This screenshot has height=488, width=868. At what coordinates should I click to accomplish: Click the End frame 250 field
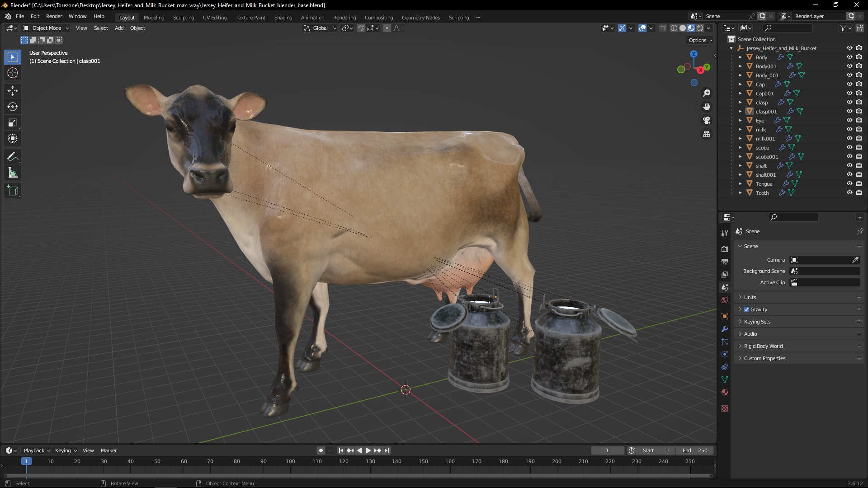click(695, 450)
